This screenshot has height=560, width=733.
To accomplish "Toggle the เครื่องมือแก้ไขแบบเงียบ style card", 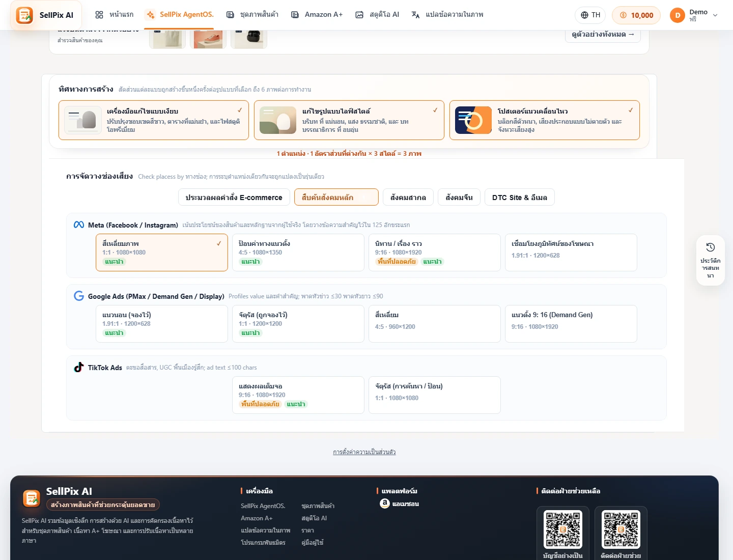I will pos(154,120).
